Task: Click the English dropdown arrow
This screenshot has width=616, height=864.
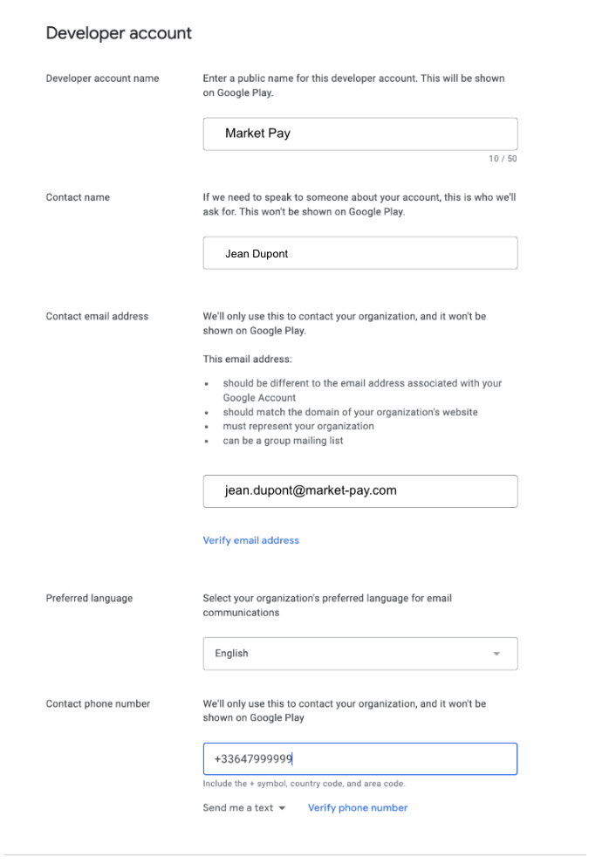Action: [x=496, y=654]
